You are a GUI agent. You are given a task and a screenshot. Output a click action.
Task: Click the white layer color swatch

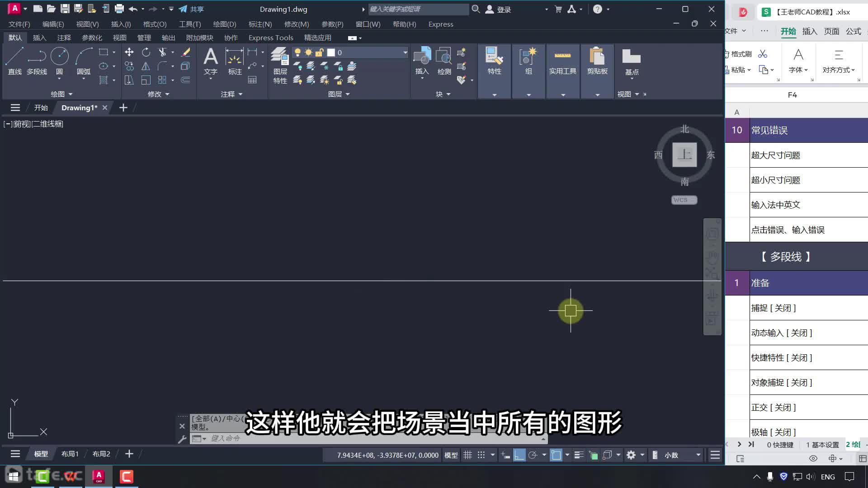point(331,52)
